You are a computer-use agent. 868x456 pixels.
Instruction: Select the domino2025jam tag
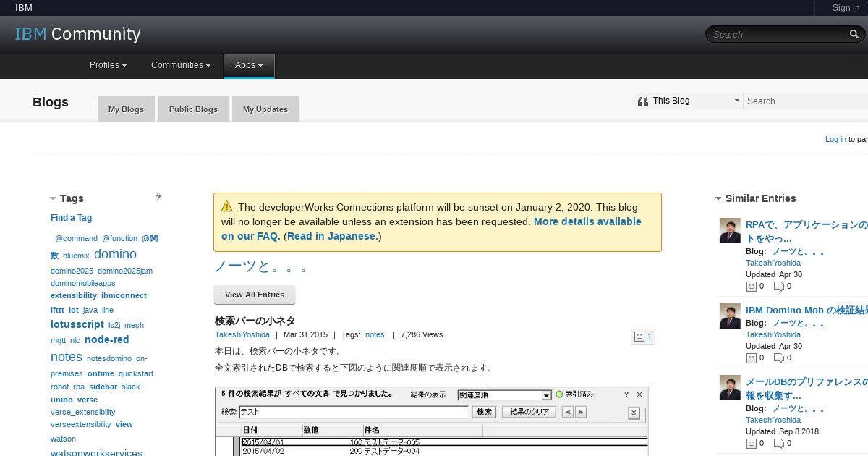click(x=125, y=271)
